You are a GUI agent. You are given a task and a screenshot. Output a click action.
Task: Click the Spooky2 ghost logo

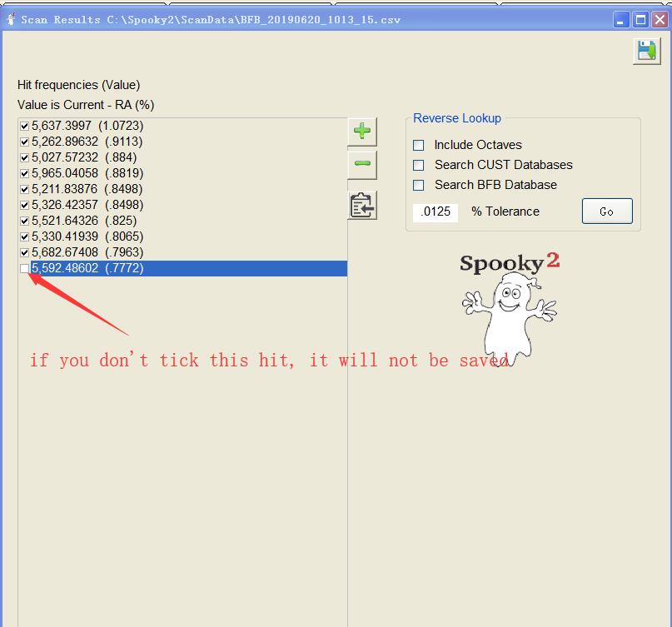pyautogui.click(x=509, y=306)
